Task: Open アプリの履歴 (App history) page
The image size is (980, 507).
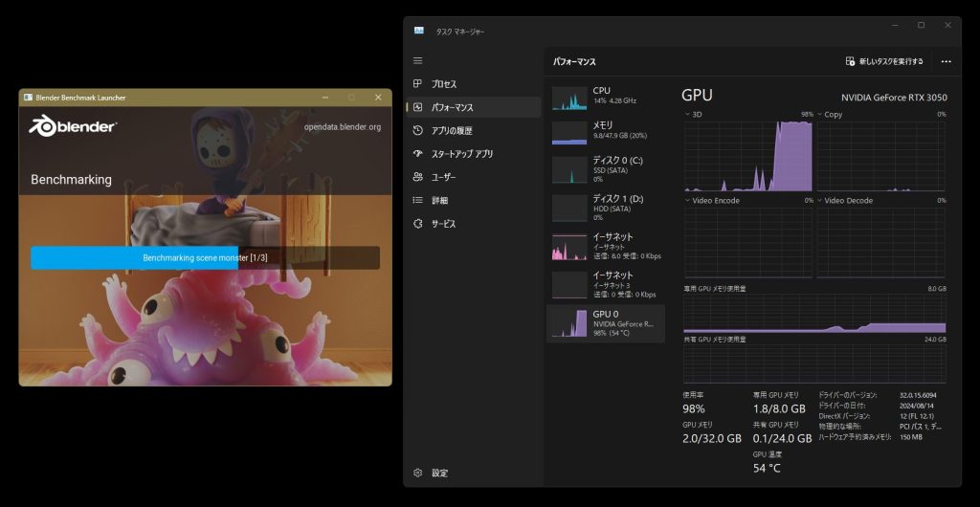Action: [450, 131]
